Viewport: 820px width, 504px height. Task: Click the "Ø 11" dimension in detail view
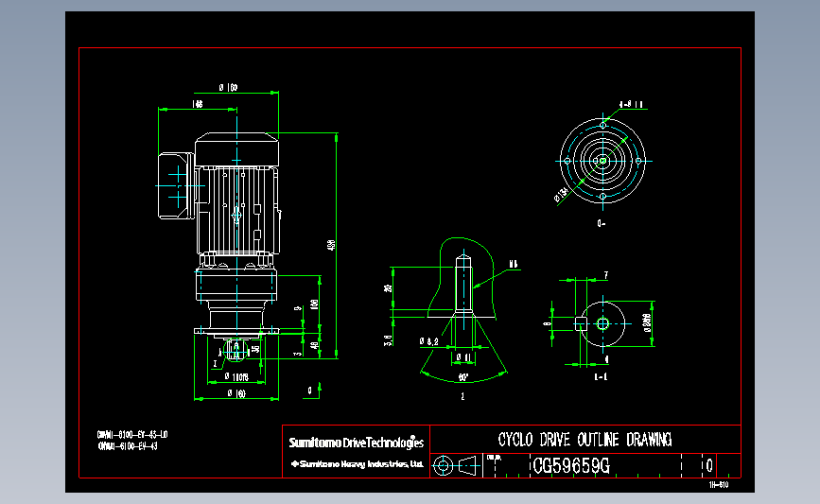(463, 357)
